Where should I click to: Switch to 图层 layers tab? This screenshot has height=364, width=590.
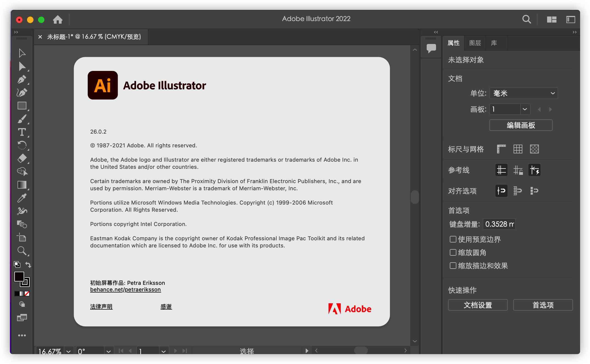[475, 43]
